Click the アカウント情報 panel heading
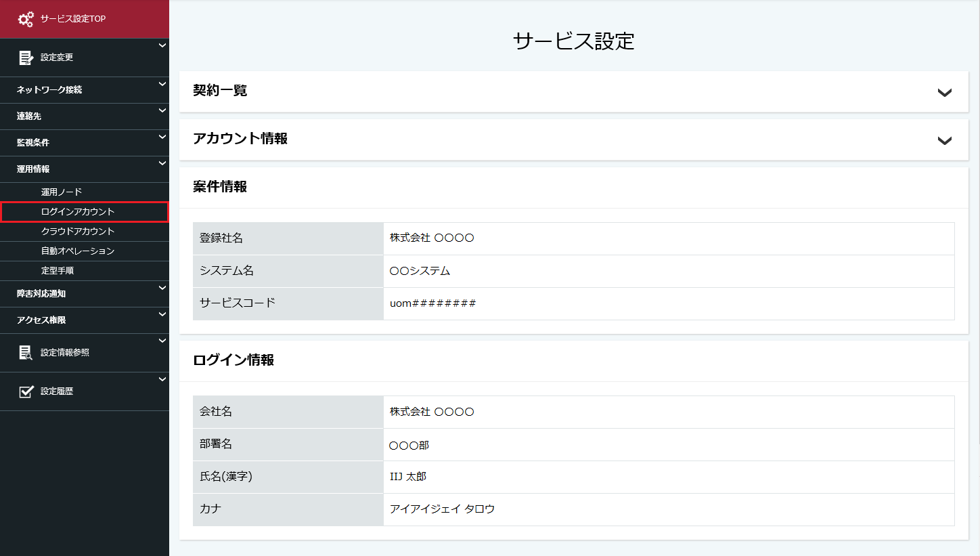 tap(240, 139)
